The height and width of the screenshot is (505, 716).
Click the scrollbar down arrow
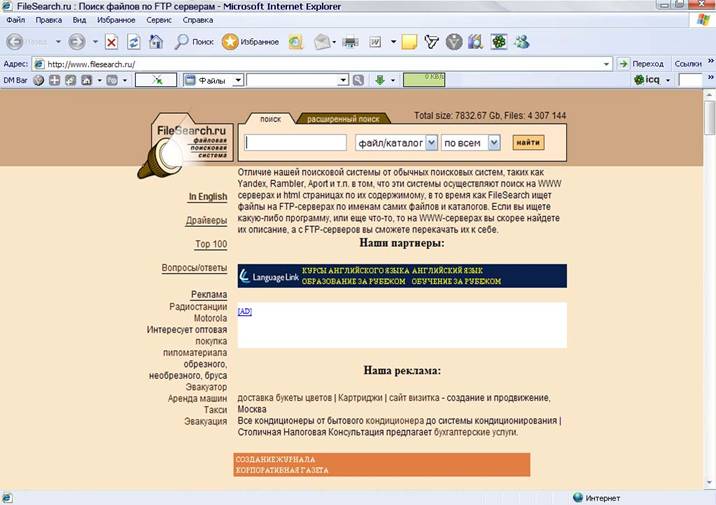709,483
